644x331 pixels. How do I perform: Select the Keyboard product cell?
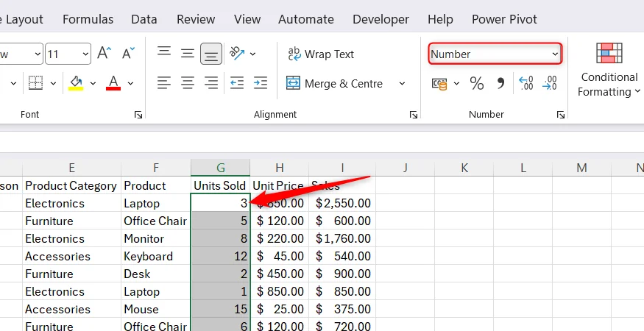(x=156, y=256)
